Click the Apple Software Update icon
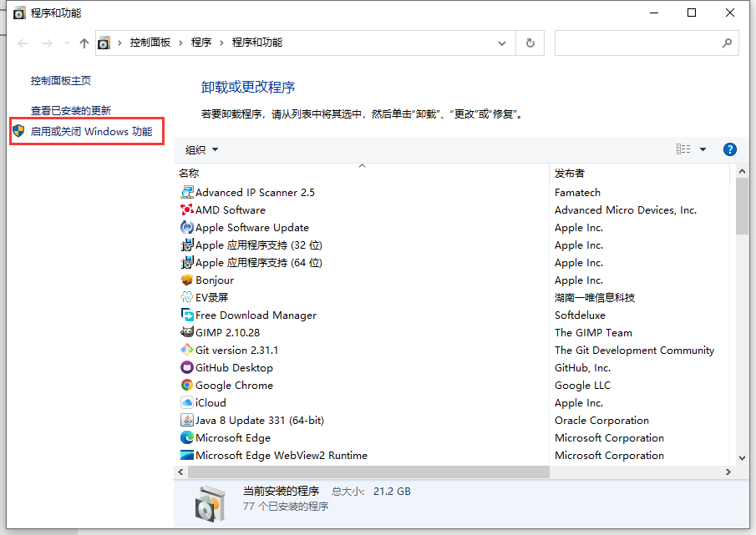Viewport: 756px width, 535px height. [x=186, y=227]
